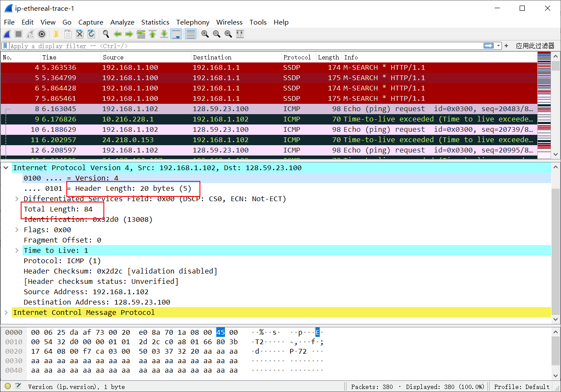Click the expert information circle in status bar
This screenshot has height=392, width=561.
pyautogui.click(x=8, y=386)
